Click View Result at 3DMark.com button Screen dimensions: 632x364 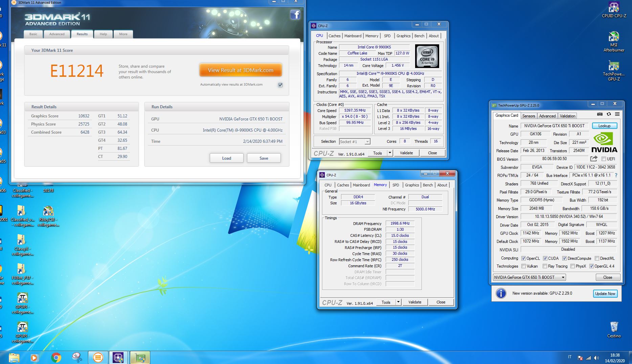241,70
